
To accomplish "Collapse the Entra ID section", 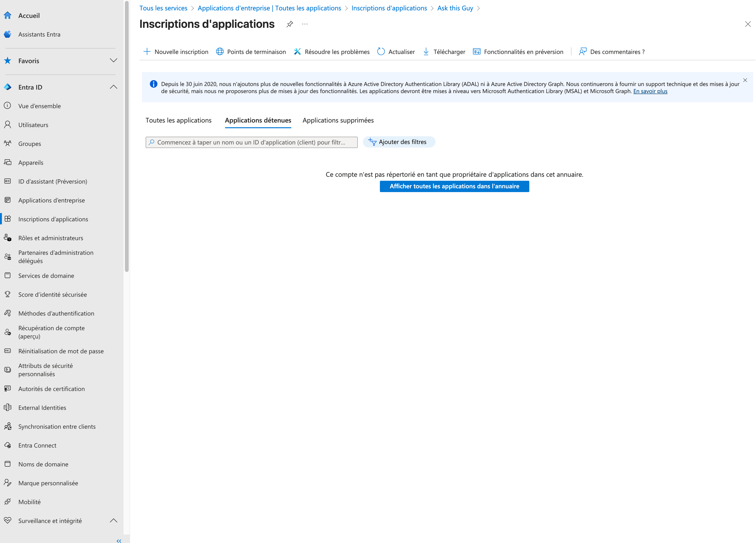I will click(x=113, y=87).
